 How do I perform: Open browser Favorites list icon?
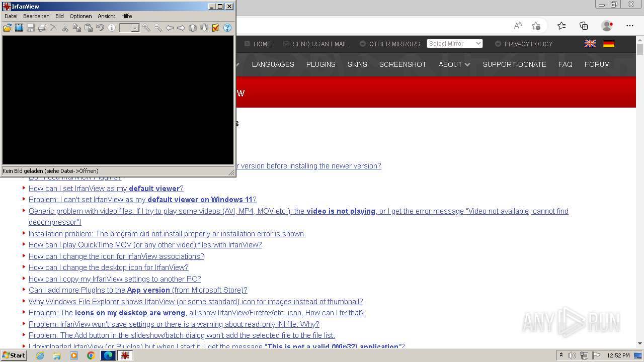[x=561, y=26]
